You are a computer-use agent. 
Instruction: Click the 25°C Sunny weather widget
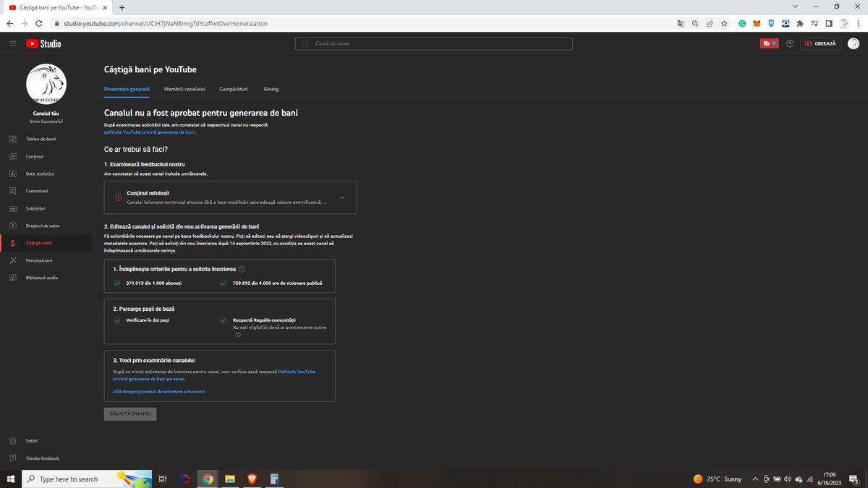click(717, 479)
